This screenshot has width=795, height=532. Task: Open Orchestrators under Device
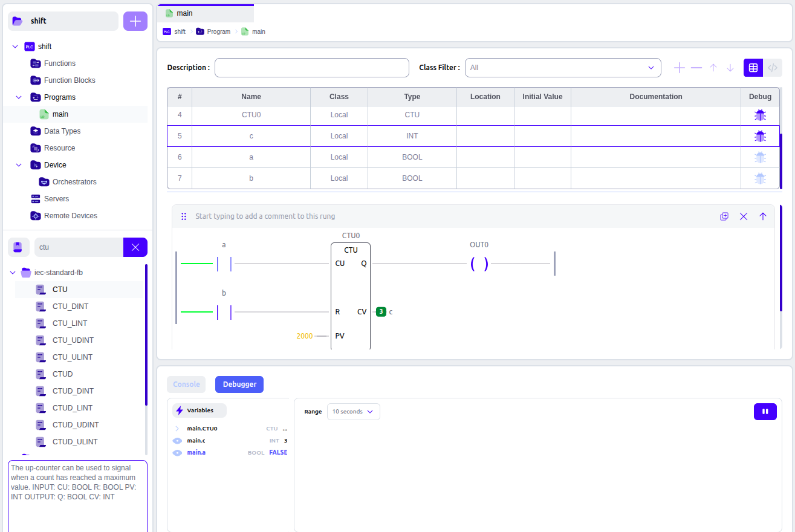(x=74, y=182)
